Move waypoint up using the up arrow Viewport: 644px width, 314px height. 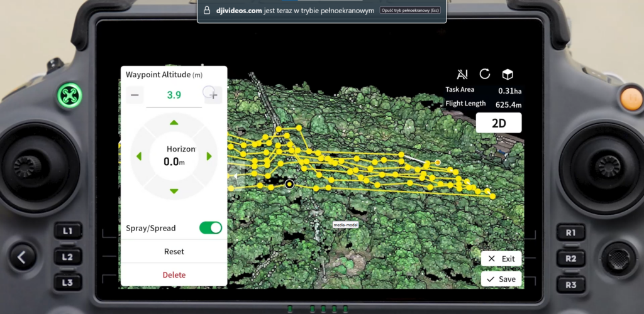pyautogui.click(x=174, y=122)
